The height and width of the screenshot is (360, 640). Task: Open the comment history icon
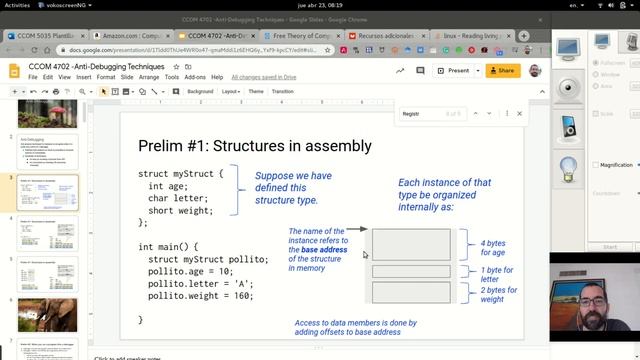coord(420,71)
